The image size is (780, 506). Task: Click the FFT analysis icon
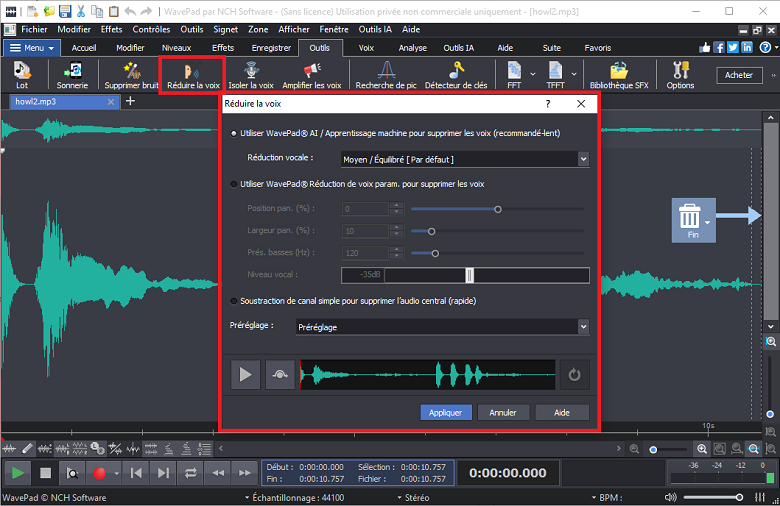point(514,71)
